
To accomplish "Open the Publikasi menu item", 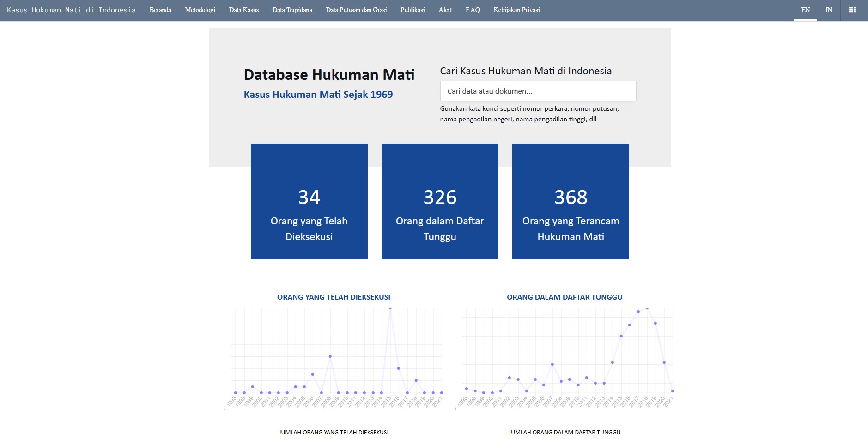I will click(x=413, y=10).
